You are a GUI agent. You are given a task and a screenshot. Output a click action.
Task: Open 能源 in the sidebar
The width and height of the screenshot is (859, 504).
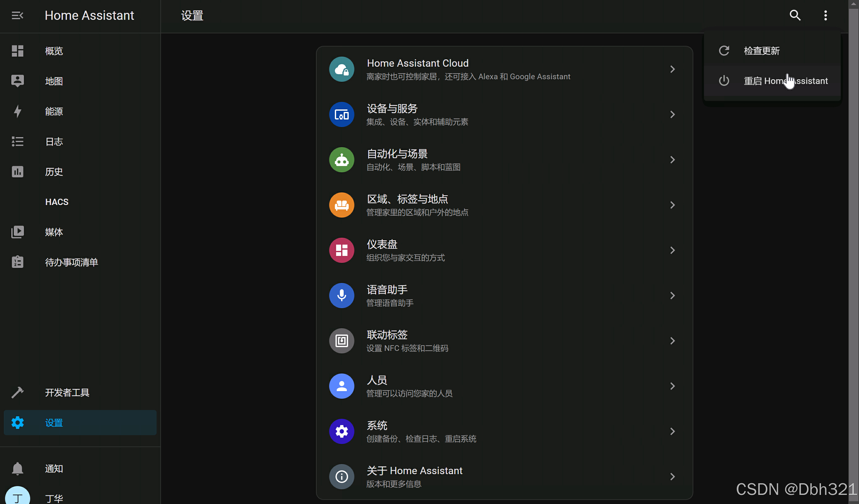80,111
